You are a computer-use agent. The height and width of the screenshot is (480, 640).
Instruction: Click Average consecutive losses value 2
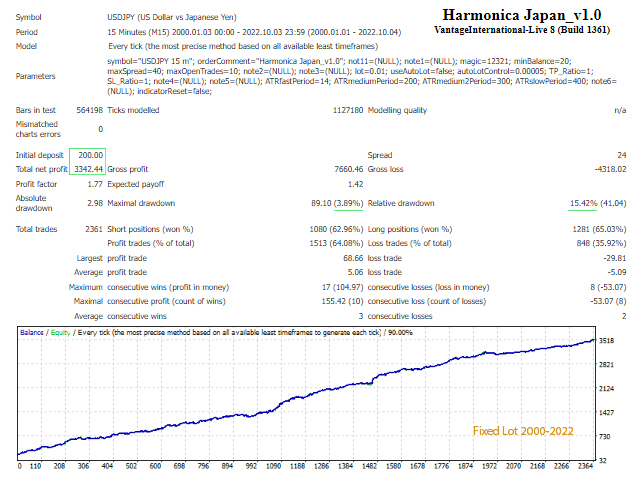coord(624,316)
